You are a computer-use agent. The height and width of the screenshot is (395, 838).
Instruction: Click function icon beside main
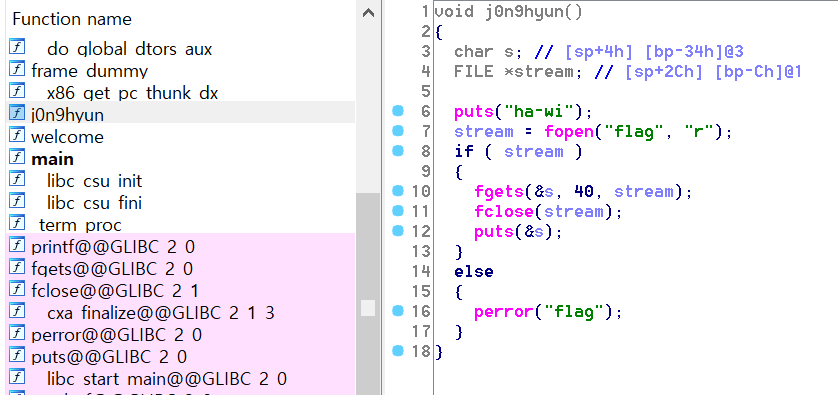click(x=17, y=157)
